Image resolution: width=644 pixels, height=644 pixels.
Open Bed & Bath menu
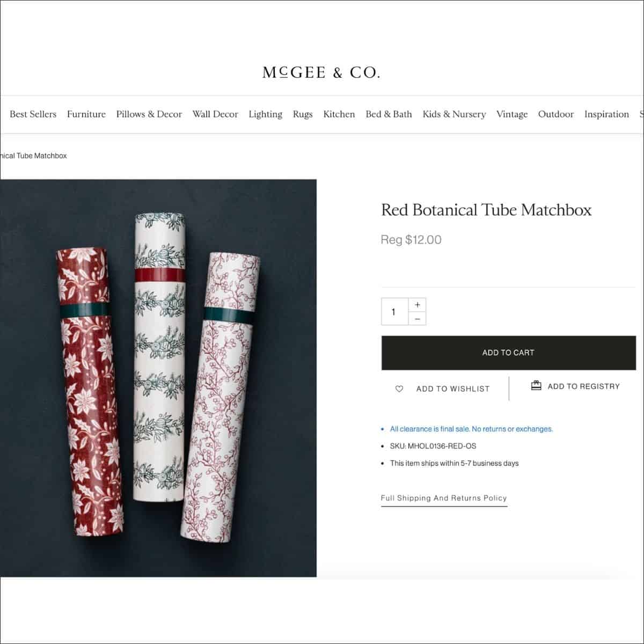[389, 114]
